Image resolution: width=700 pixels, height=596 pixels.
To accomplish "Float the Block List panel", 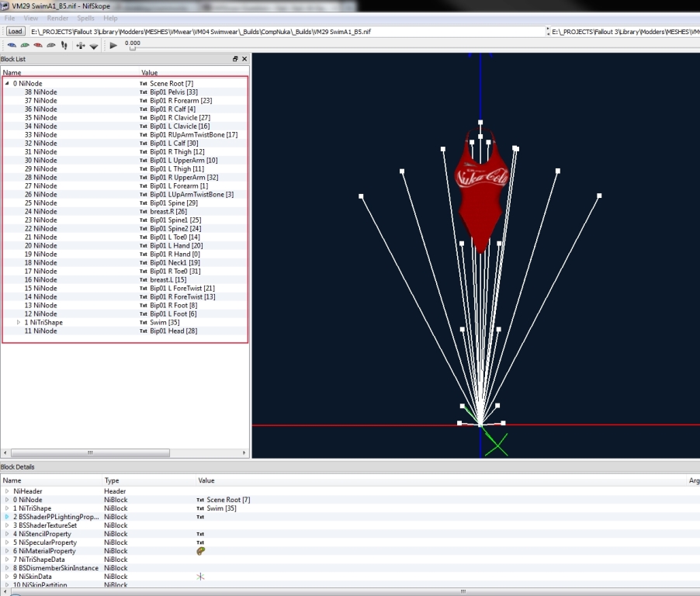I will [235, 59].
